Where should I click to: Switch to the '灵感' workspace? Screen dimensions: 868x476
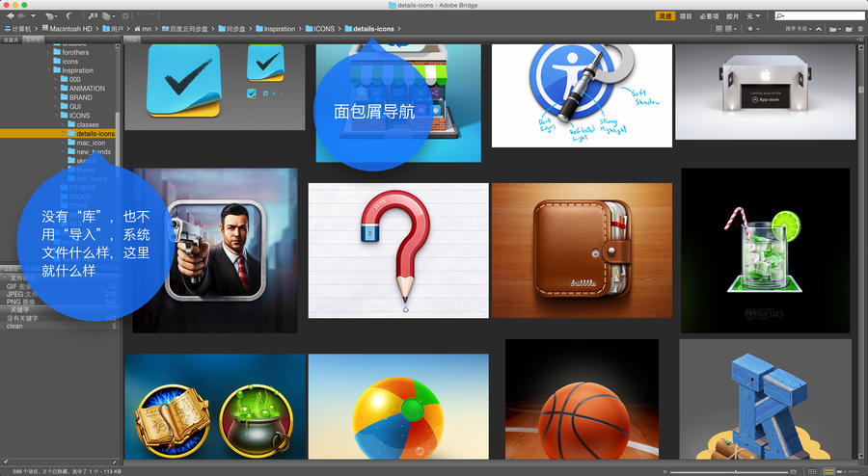pos(665,16)
